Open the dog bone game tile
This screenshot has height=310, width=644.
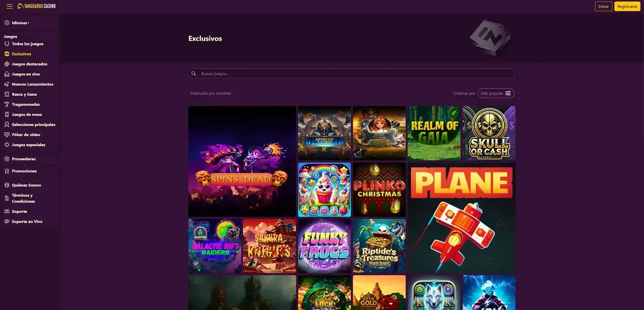(x=379, y=133)
